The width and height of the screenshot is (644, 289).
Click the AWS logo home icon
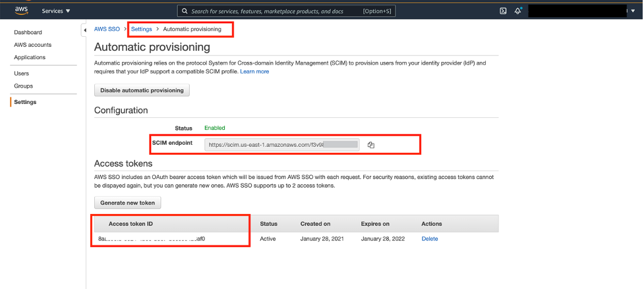[x=21, y=11]
